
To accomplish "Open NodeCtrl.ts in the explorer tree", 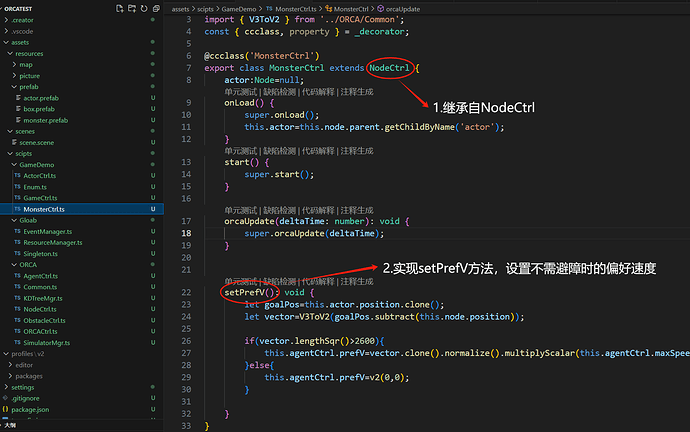I will click(x=40, y=309).
